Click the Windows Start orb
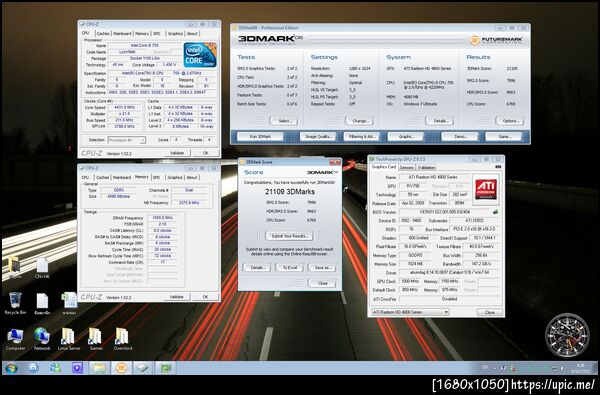 pos(11,368)
